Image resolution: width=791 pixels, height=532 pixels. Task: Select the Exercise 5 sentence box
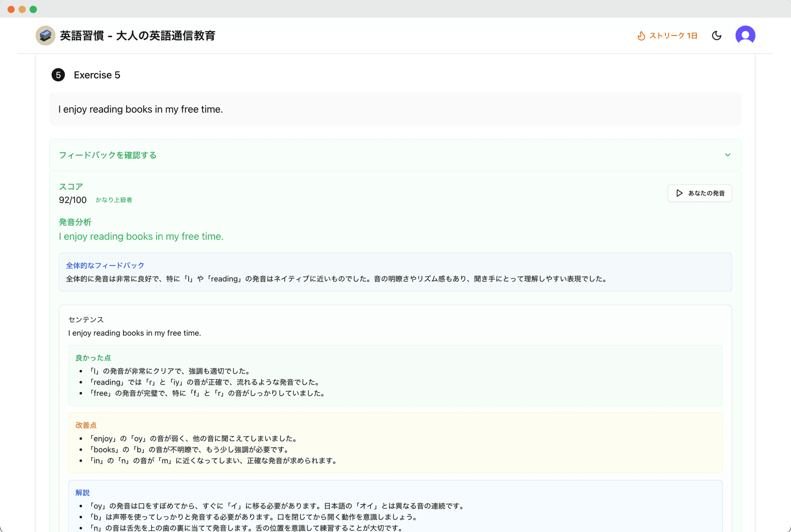tap(395, 109)
